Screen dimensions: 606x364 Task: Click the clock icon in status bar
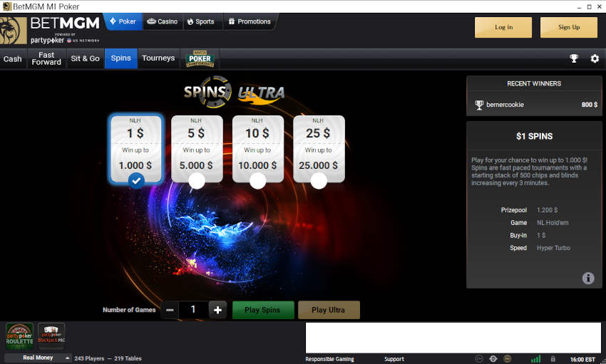tap(479, 359)
